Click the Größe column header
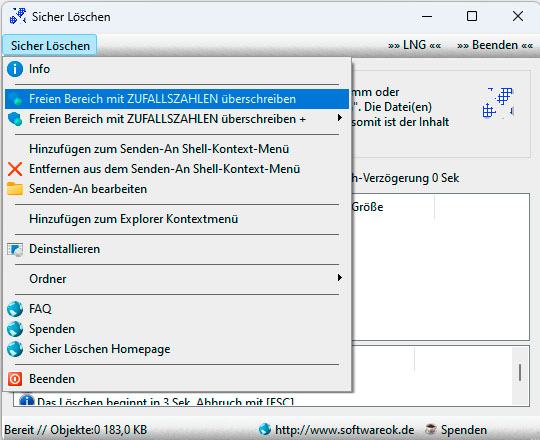The height and width of the screenshot is (440, 540). click(x=393, y=207)
